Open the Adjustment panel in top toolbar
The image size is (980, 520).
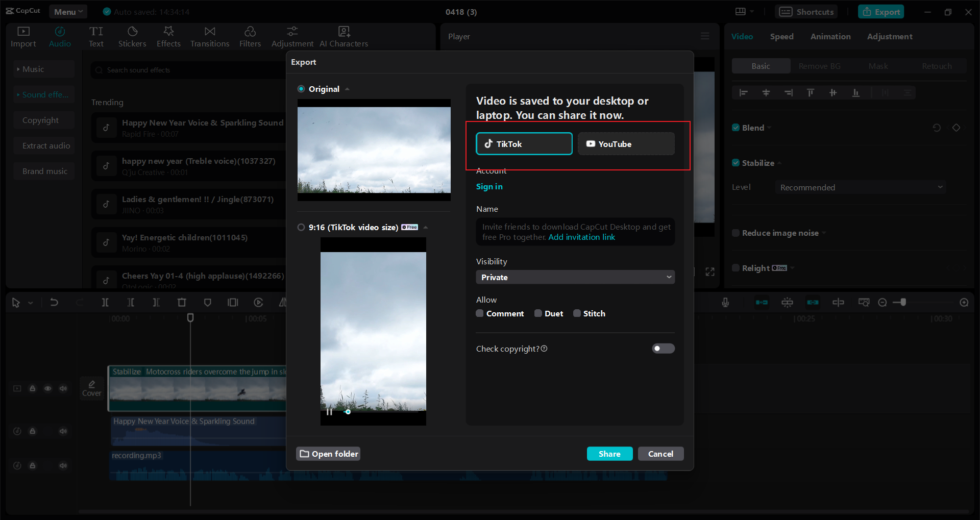tap(292, 37)
